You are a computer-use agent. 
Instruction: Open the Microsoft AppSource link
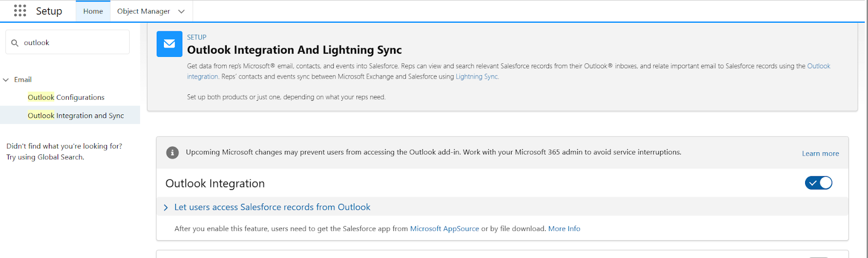tap(444, 229)
